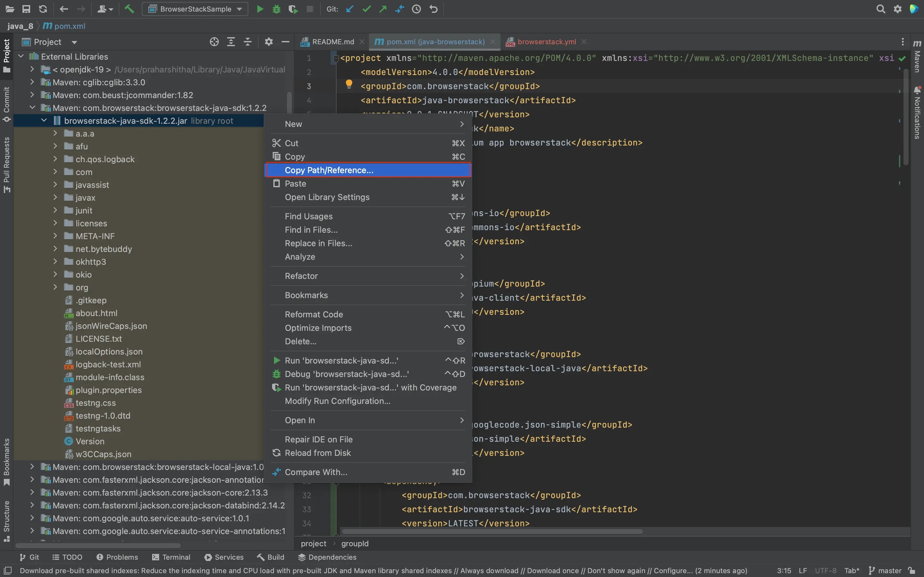Click the Search Everywhere magnifier icon

[880, 9]
